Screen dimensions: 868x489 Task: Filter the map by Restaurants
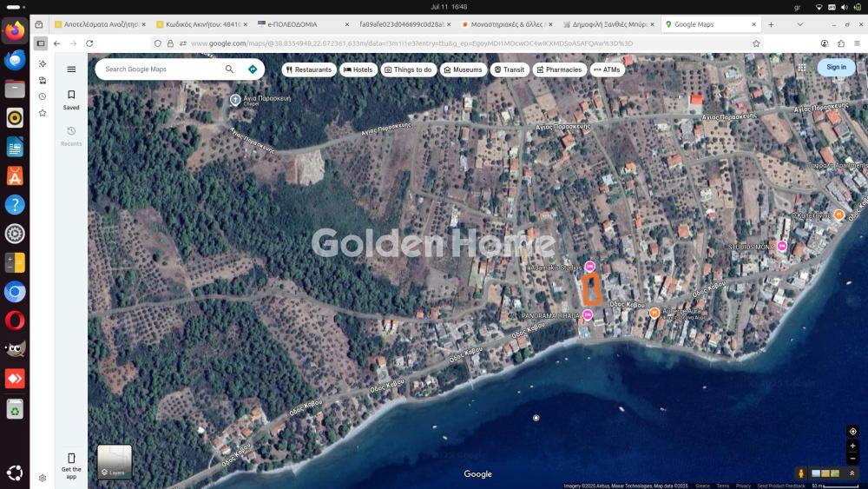309,69
